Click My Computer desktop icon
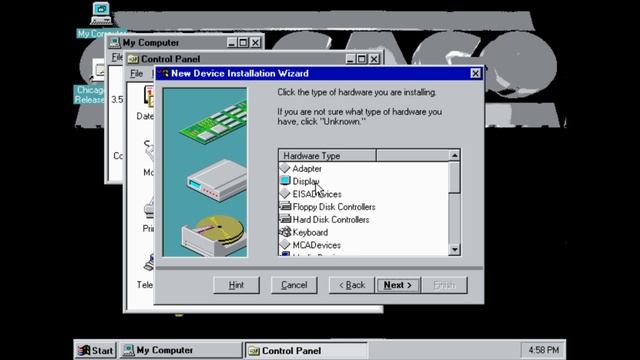640x360 pixels. click(x=101, y=13)
